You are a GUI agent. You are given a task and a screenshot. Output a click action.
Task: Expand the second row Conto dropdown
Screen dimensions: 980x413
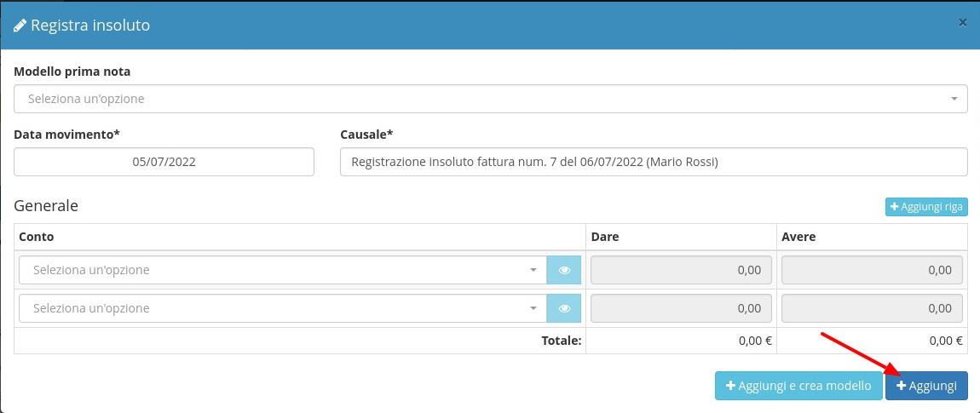pyautogui.click(x=281, y=308)
